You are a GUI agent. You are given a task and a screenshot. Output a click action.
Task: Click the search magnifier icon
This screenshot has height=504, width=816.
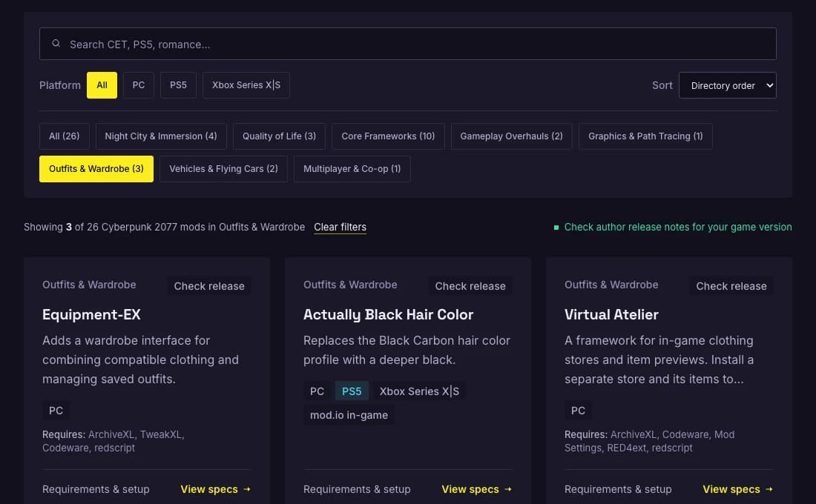coord(56,44)
